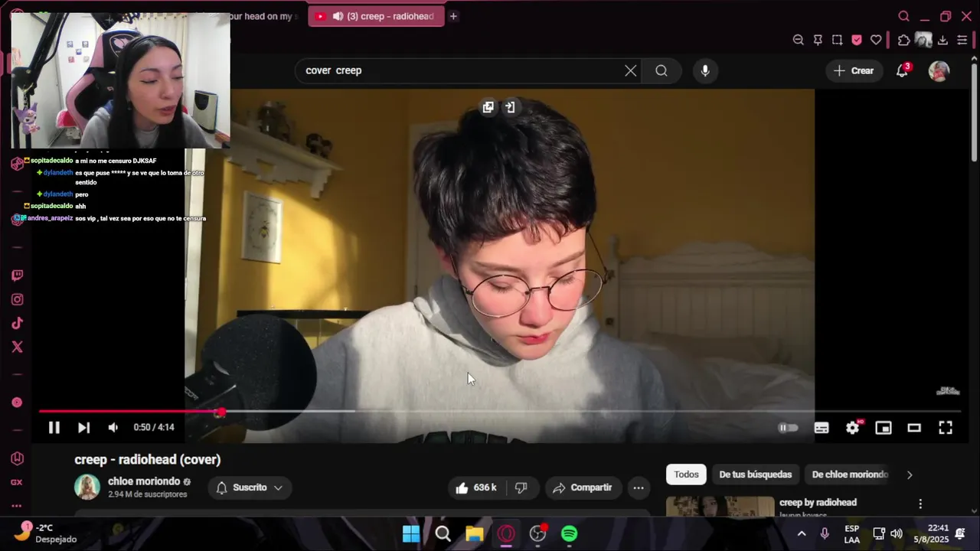
Task: Toggle the autoplay switch in the player
Action: pyautogui.click(x=788, y=428)
